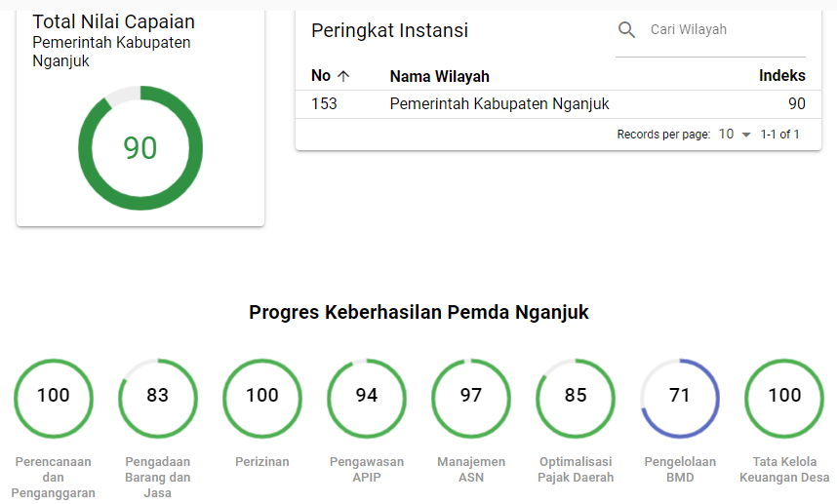This screenshot has width=837, height=504.
Task: Click the Pengadaan Barang dan Jasa 83 gauge
Action: click(x=157, y=399)
